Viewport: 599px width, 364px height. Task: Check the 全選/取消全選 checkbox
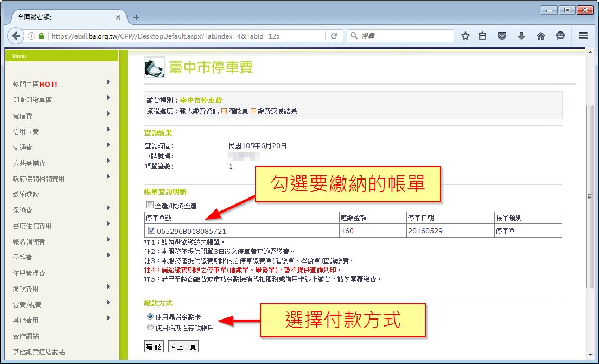tap(149, 204)
